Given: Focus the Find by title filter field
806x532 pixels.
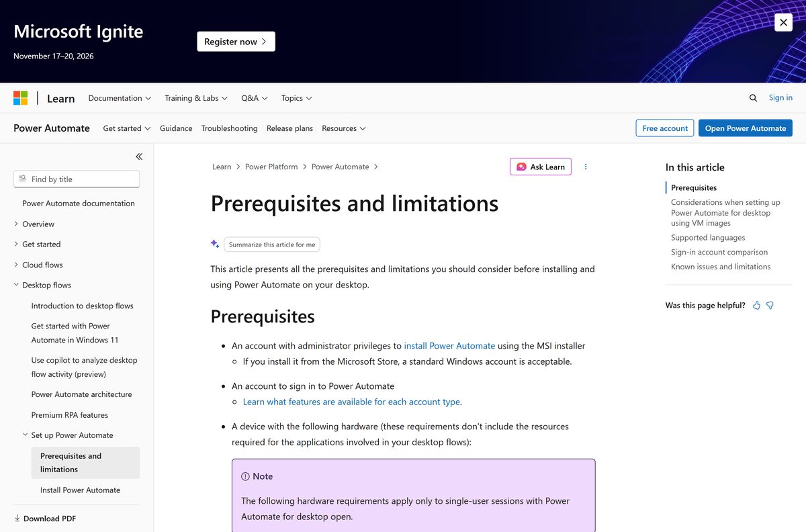Looking at the screenshot, I should 77,179.
